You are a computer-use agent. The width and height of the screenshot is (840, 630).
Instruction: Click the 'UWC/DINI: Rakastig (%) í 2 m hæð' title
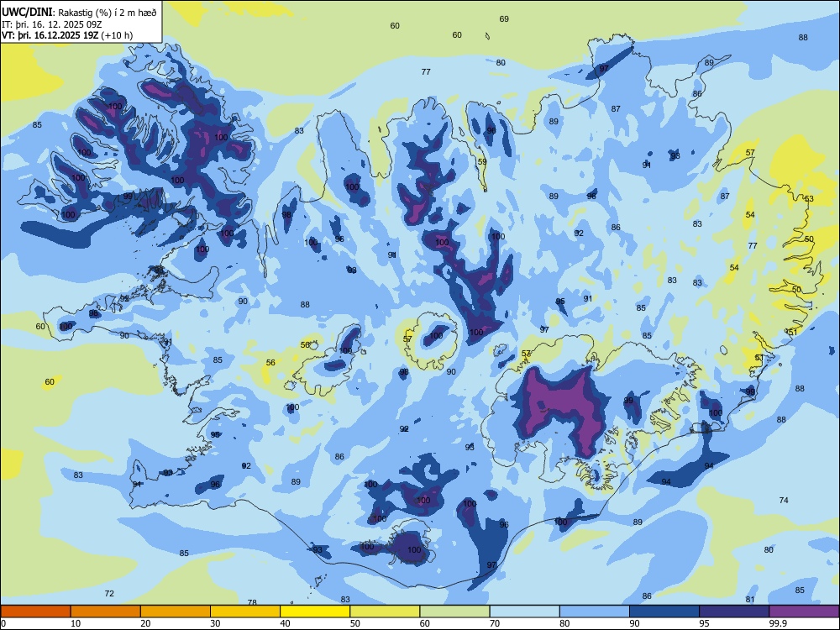pyautogui.click(x=79, y=12)
